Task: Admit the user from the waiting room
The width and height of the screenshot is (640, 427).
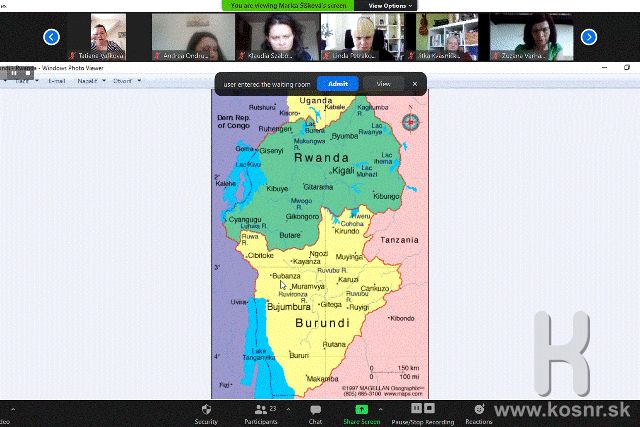Action: [x=337, y=84]
